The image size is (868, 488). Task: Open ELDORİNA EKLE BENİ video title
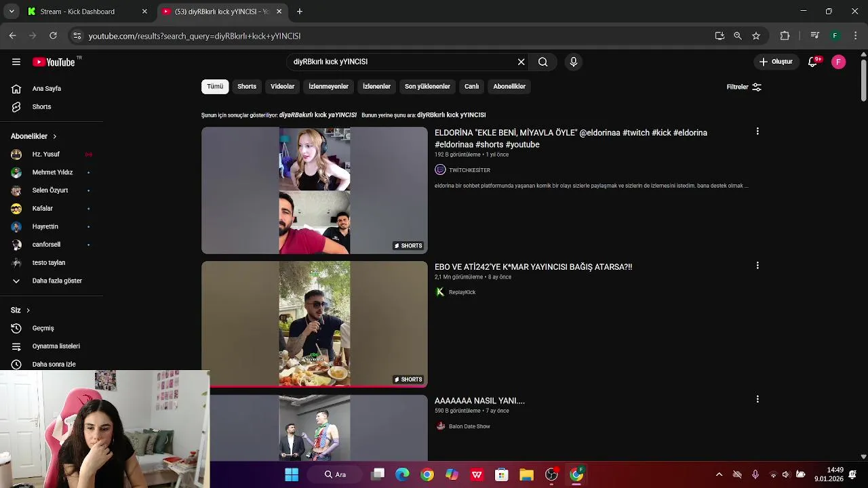(x=571, y=138)
